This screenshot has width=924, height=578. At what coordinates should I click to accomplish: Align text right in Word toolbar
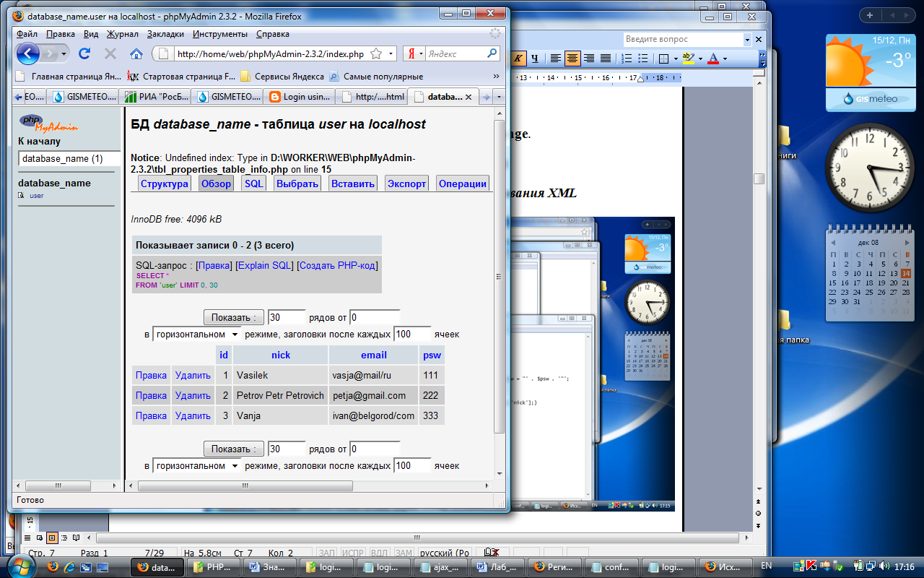point(589,59)
